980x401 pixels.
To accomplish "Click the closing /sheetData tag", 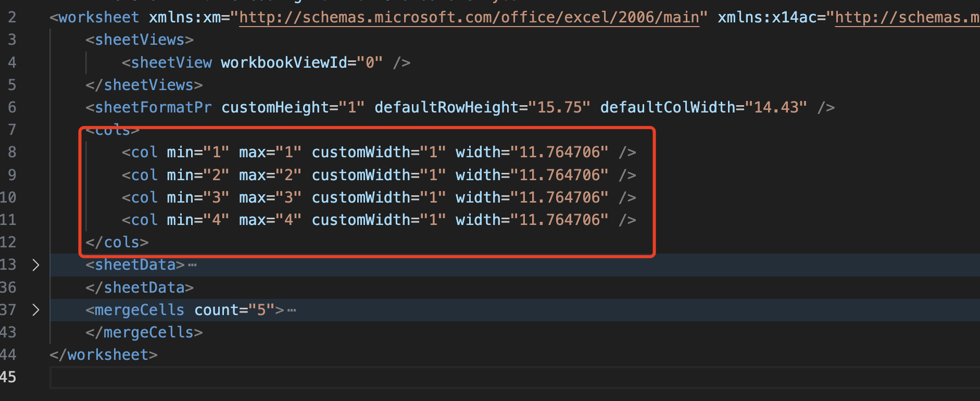I will [140, 287].
